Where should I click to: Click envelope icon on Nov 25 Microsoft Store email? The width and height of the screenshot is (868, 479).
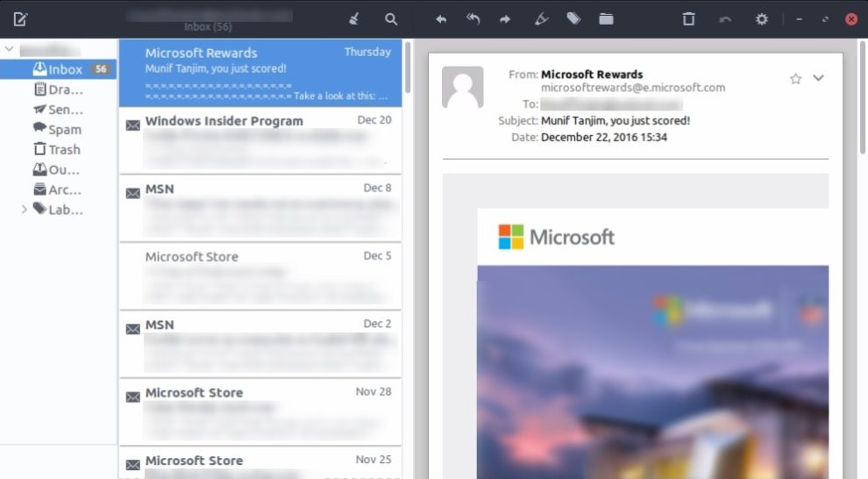[x=133, y=465]
